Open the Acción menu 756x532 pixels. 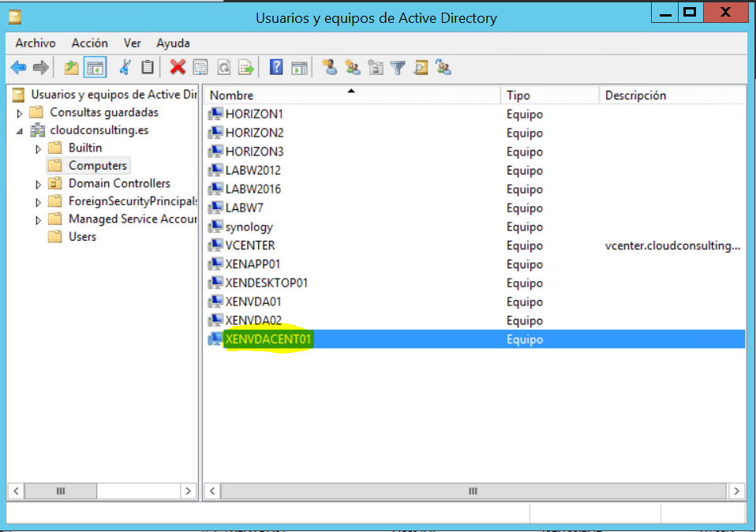click(89, 43)
